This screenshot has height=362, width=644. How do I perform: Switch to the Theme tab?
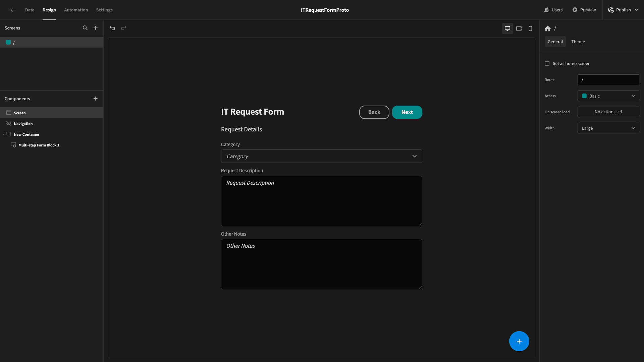pyautogui.click(x=578, y=42)
